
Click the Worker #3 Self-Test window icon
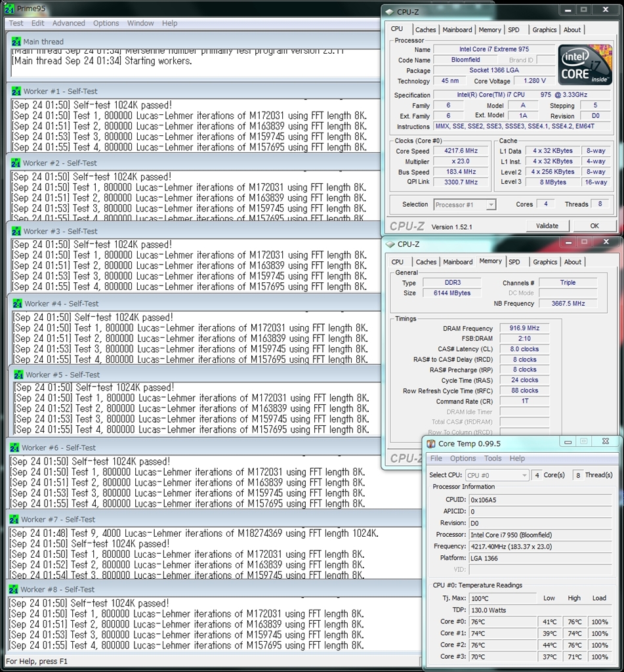point(16,231)
